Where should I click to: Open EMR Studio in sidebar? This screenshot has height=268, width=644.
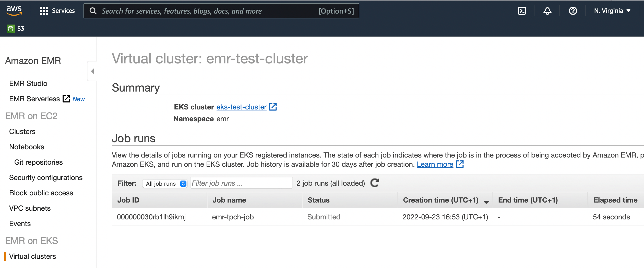click(x=28, y=83)
